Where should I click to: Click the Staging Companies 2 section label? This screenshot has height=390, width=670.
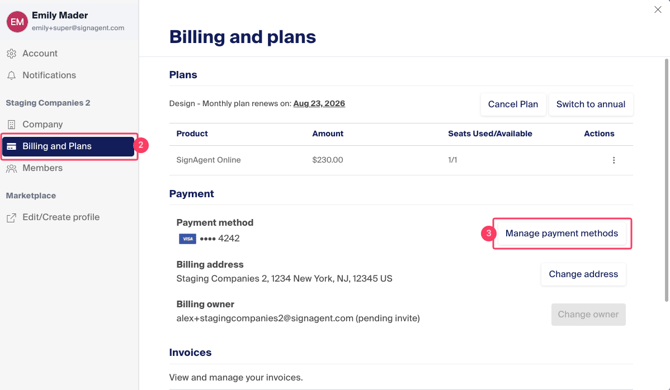pos(48,103)
